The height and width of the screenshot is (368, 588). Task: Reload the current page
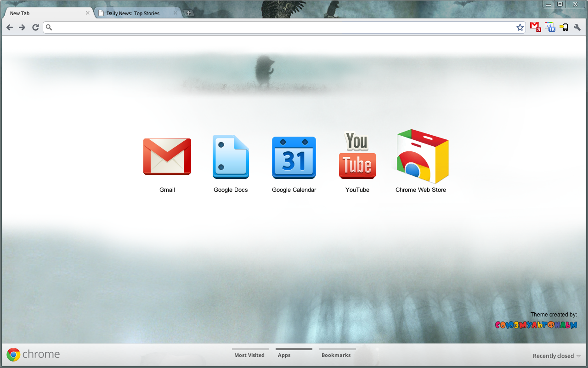[35, 28]
